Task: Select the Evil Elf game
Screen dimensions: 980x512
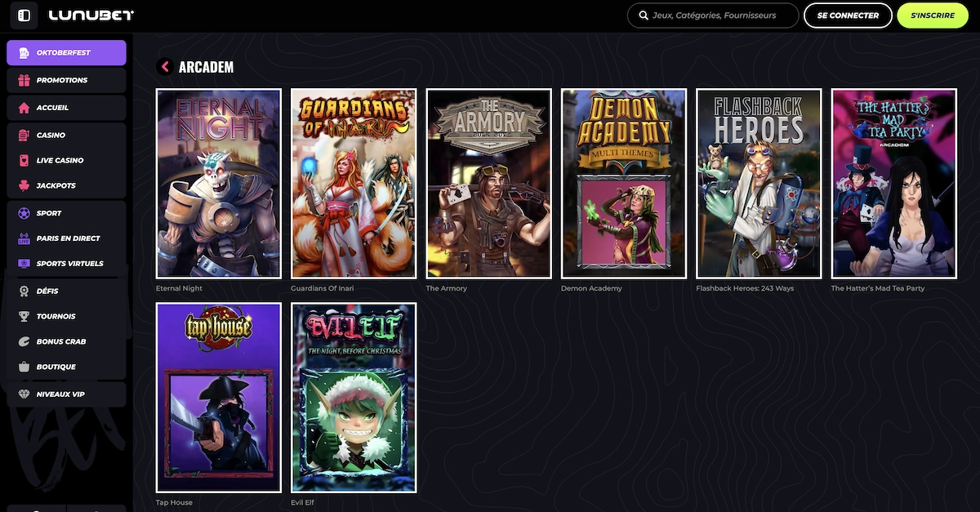Action: (353, 398)
